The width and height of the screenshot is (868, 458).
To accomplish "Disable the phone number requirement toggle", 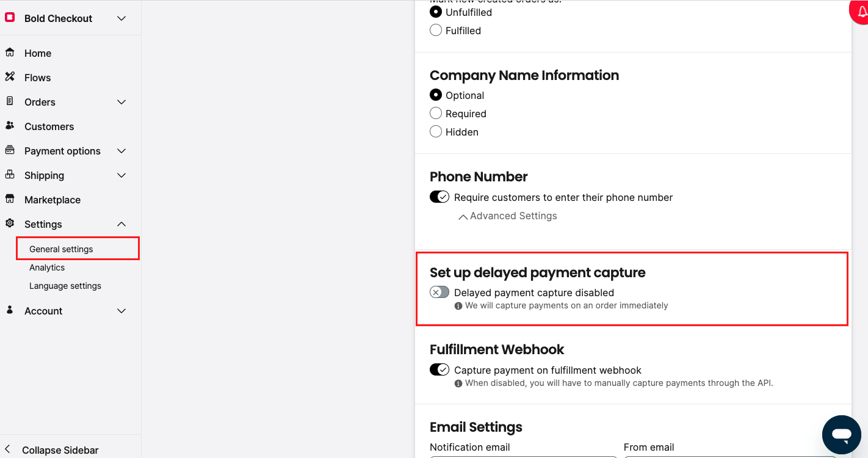I will 439,197.
